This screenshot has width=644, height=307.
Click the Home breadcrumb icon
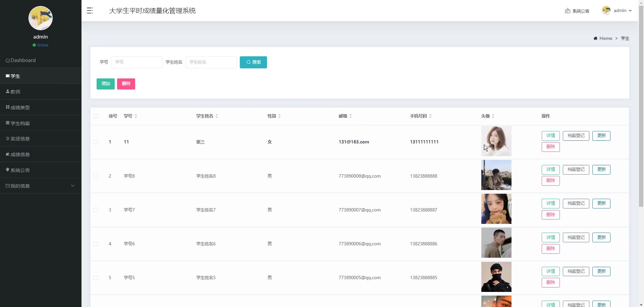[x=595, y=39]
